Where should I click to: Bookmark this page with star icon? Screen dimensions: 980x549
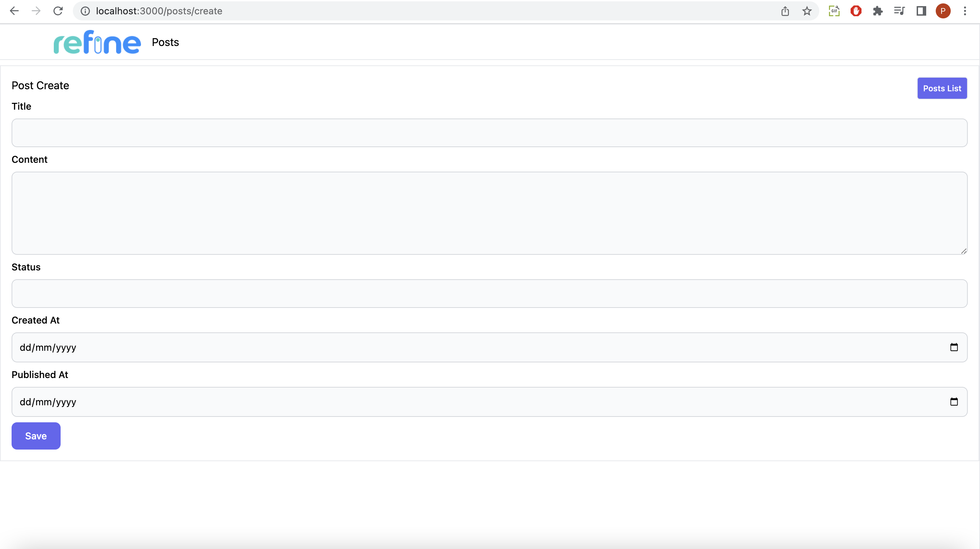point(807,11)
